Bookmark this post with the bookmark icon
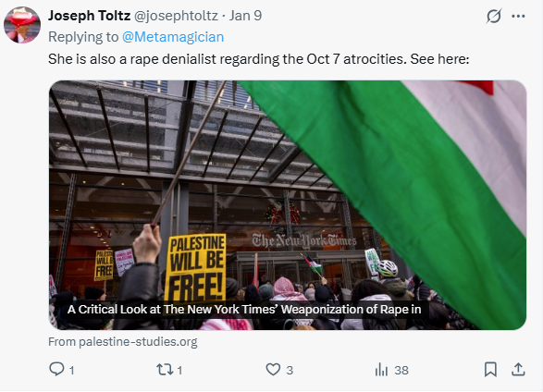This screenshot has width=543, height=392. [x=490, y=369]
